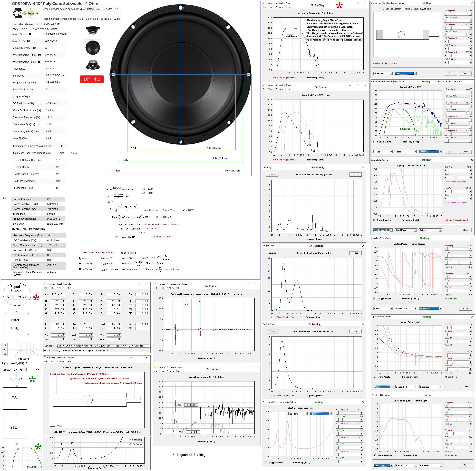Screen dimensions: 476x471
Task: Open the Impedance dropdown in Electrical Impedance wizard
Action: coord(298,414)
